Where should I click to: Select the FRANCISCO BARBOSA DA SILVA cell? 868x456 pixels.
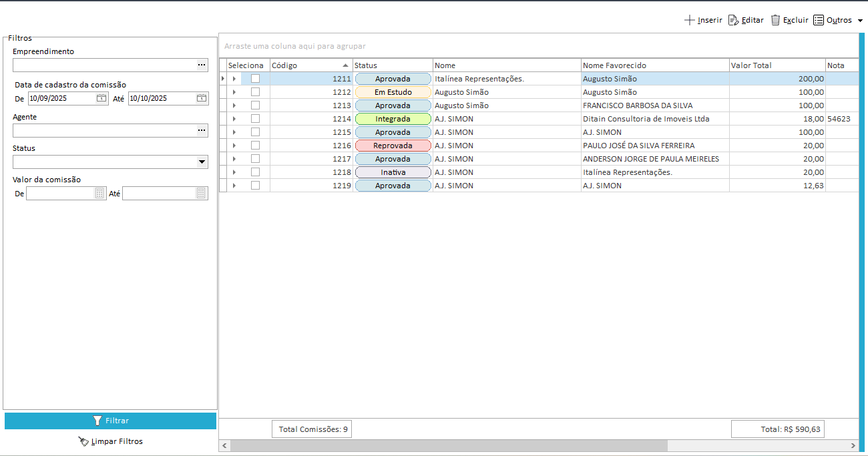655,105
